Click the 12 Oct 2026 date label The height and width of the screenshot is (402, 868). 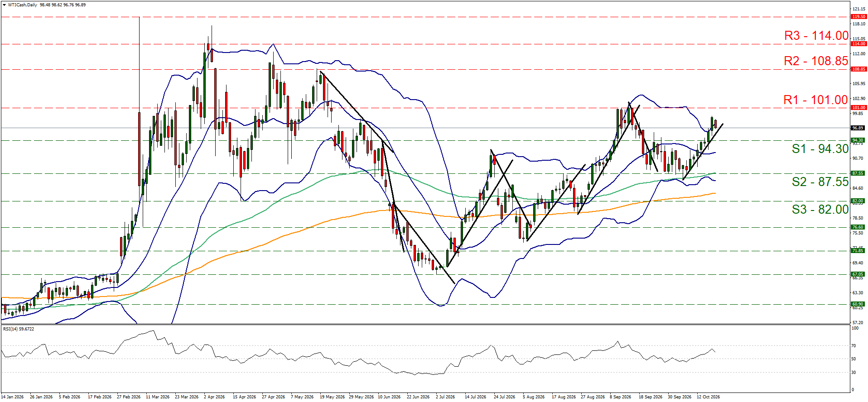coord(708,397)
